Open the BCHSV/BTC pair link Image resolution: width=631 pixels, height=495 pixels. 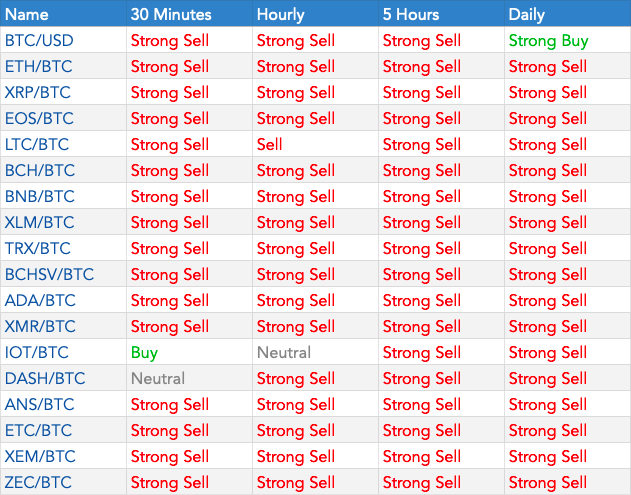49,275
